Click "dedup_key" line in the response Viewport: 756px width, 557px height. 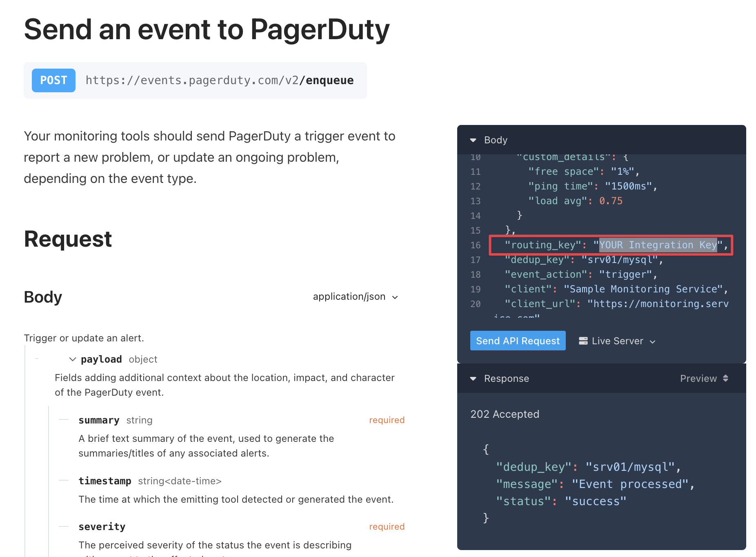[588, 467]
